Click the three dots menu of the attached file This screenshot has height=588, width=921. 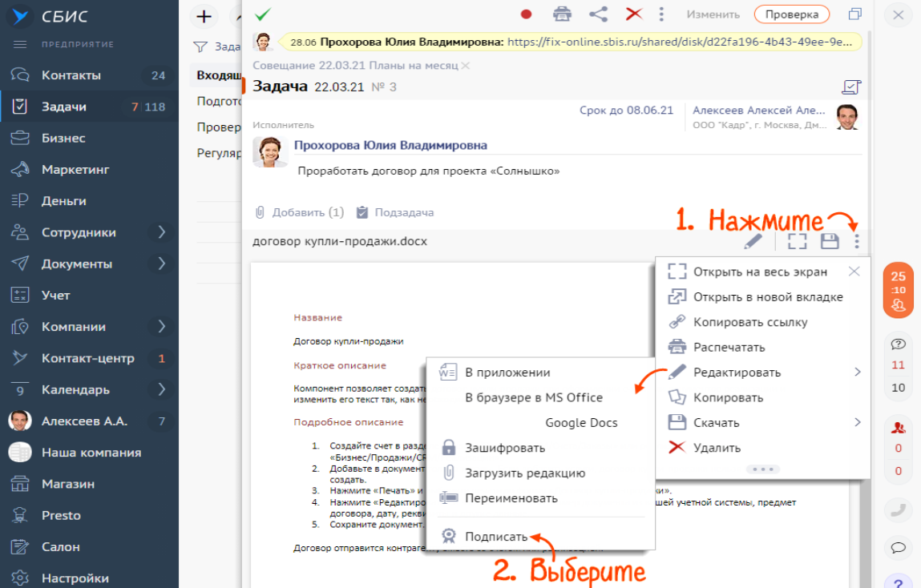(856, 241)
